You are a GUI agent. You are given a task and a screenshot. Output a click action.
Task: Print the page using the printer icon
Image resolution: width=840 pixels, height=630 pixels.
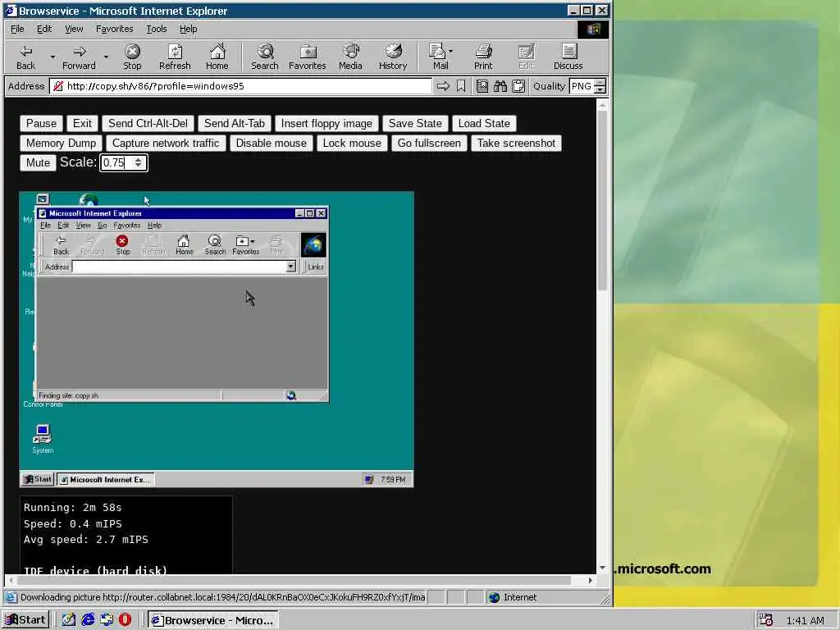pyautogui.click(x=482, y=57)
